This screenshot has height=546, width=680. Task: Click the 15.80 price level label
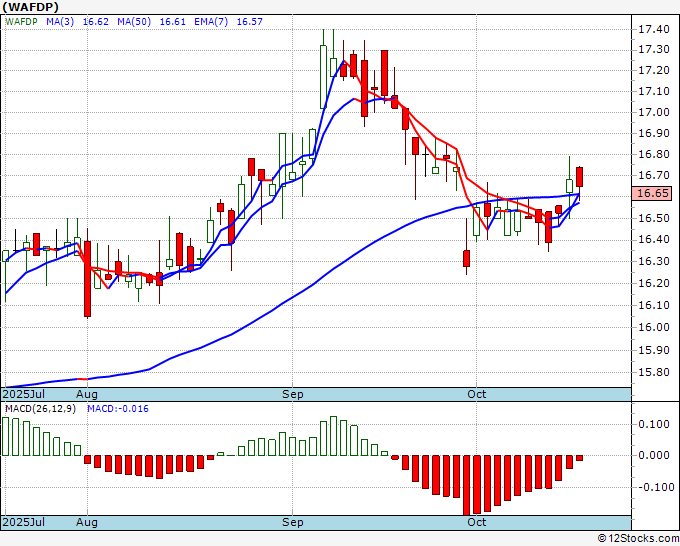pos(653,372)
